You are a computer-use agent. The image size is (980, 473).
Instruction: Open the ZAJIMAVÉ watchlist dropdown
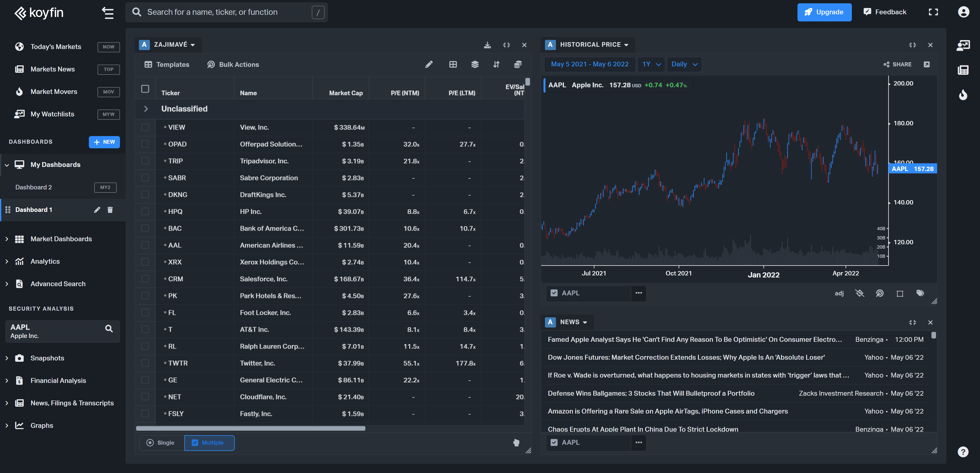174,45
